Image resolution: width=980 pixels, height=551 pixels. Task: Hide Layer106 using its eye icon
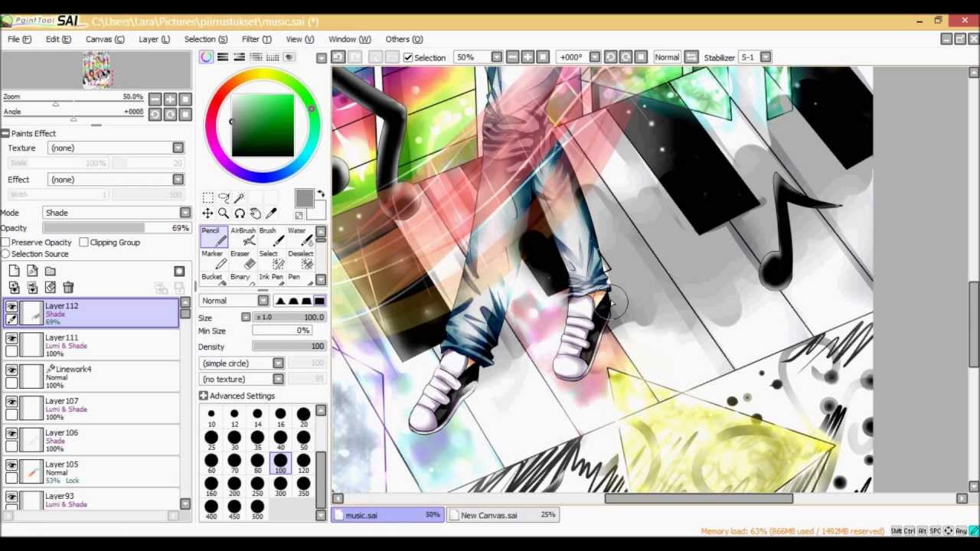point(11,433)
